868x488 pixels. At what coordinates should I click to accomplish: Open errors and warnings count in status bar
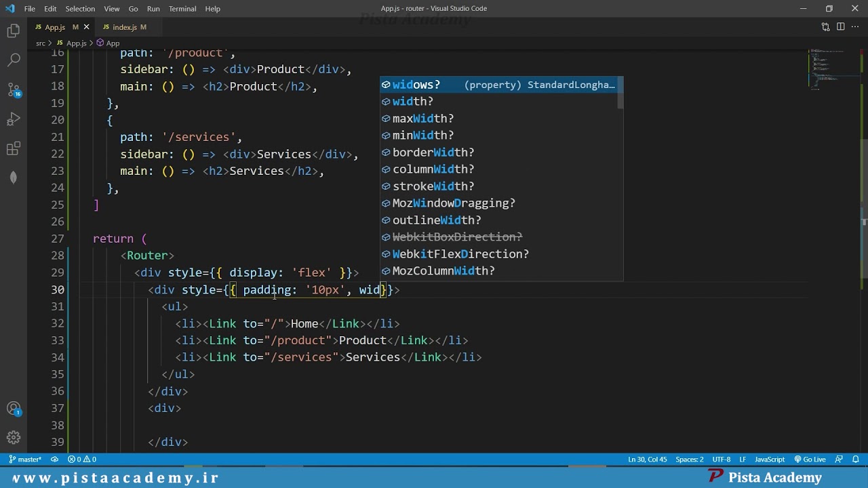tap(82, 460)
